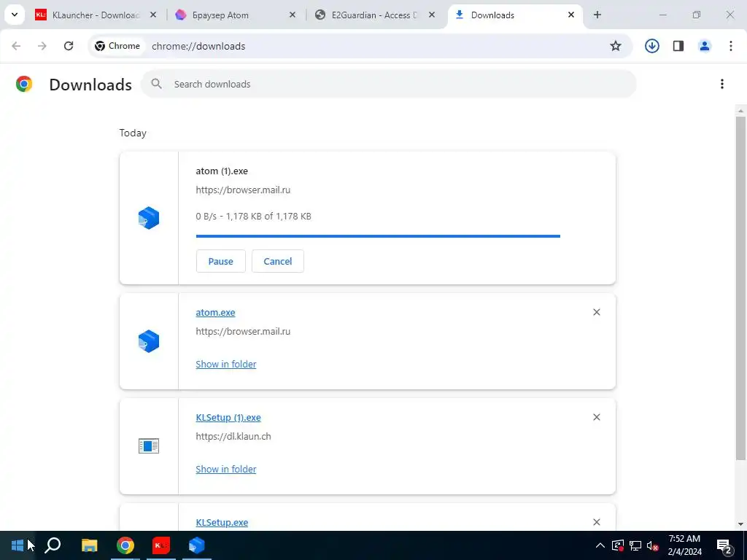Open the Downloads page more actions menu
The width and height of the screenshot is (747, 560).
click(722, 84)
